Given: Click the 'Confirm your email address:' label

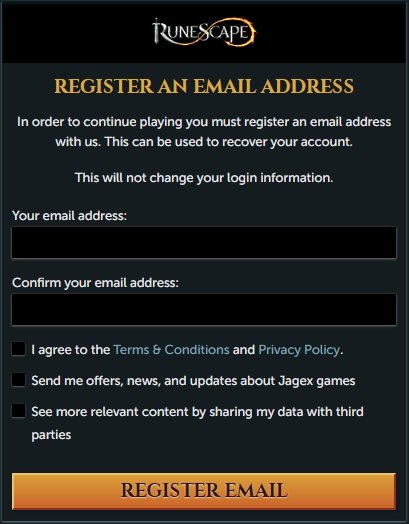Looking at the screenshot, I should click(95, 283).
